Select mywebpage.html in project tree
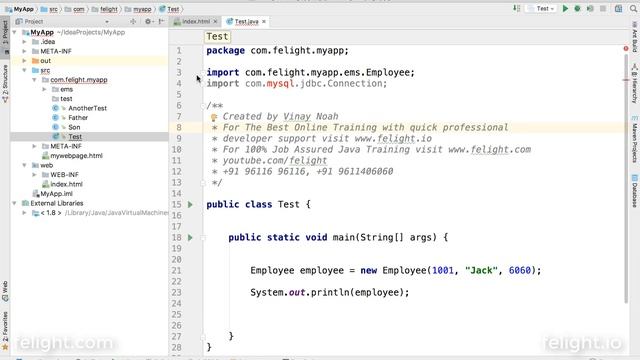The height and width of the screenshot is (360, 640). (76, 156)
